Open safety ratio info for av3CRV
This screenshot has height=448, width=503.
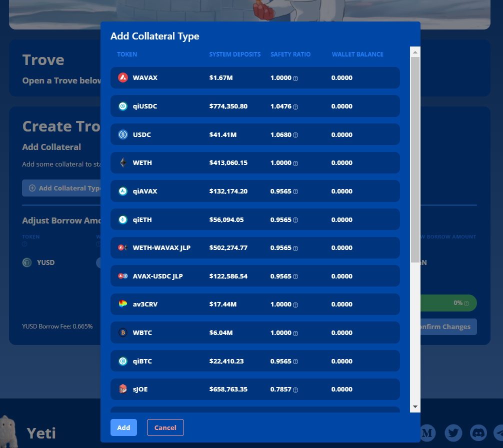[295, 305]
